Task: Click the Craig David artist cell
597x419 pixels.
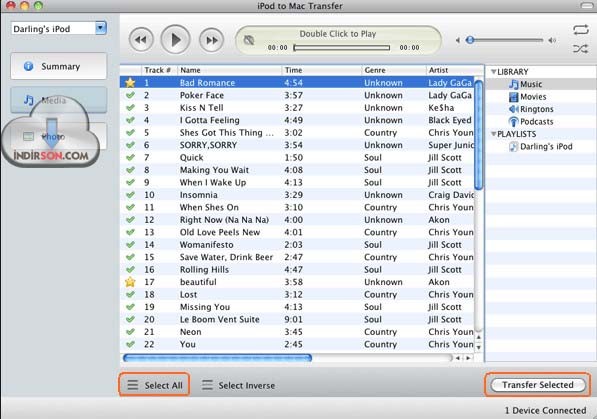Action: click(451, 195)
